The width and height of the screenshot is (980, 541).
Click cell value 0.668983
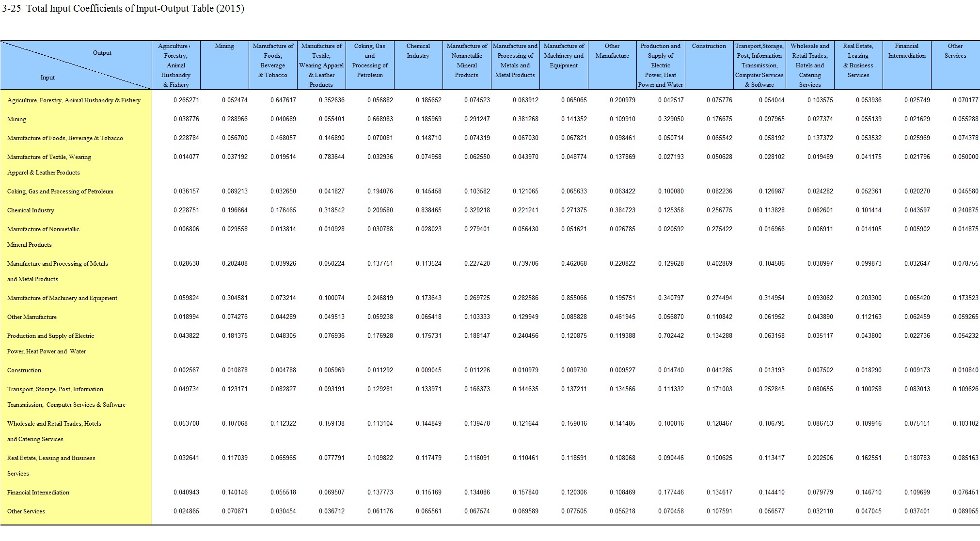coord(380,119)
